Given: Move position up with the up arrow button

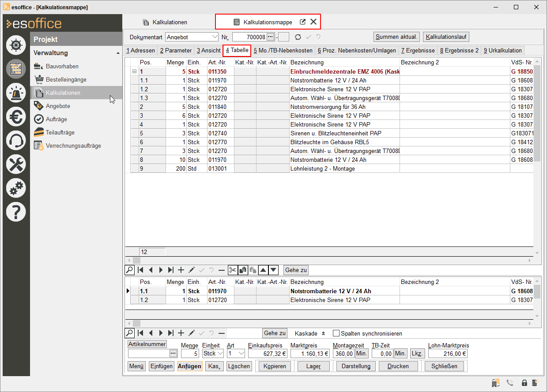Looking at the screenshot, I should click(263, 270).
